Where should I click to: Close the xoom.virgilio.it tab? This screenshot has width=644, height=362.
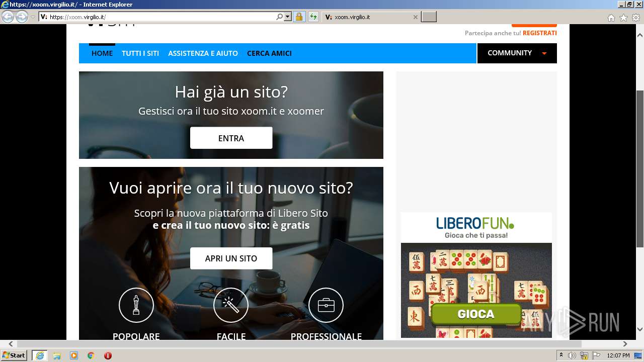415,17
